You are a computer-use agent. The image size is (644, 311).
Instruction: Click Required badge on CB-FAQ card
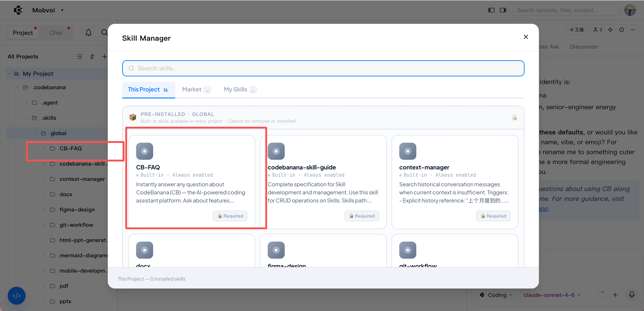tap(230, 216)
